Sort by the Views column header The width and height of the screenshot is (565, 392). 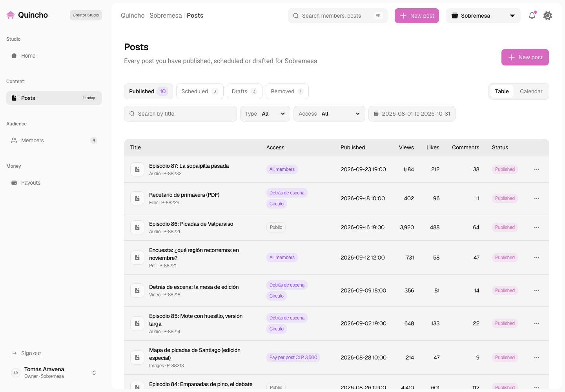(406, 147)
